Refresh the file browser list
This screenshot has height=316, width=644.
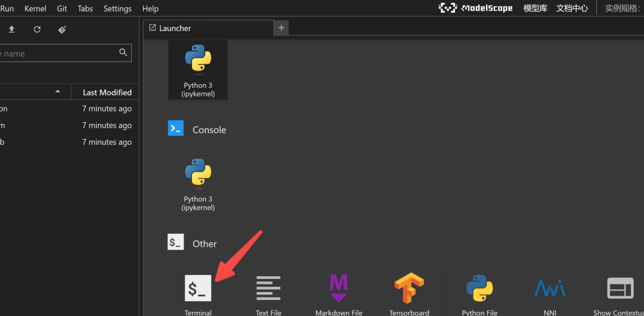coord(37,29)
